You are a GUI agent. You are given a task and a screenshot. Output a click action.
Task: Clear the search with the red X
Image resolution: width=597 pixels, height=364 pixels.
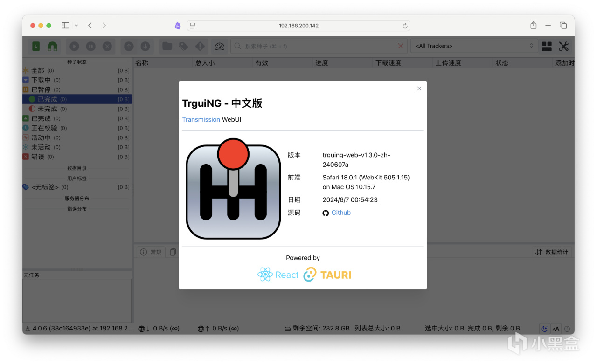(400, 46)
